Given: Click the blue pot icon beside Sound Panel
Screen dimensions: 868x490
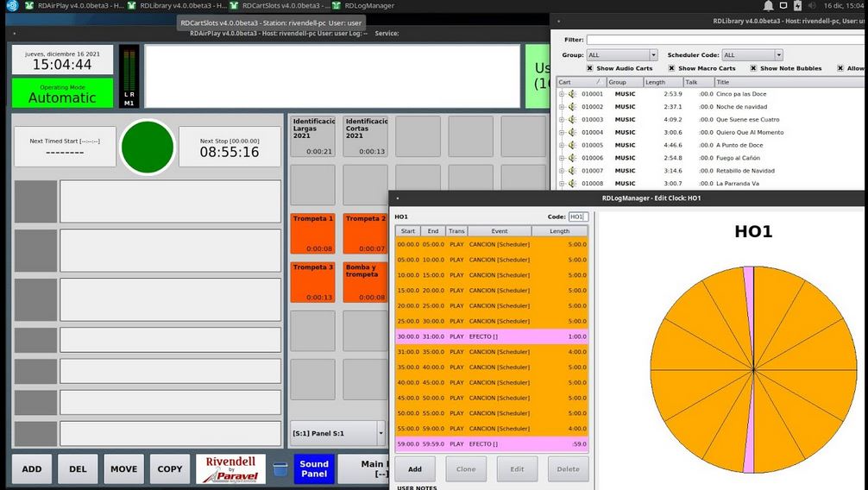Looking at the screenshot, I should (280, 469).
